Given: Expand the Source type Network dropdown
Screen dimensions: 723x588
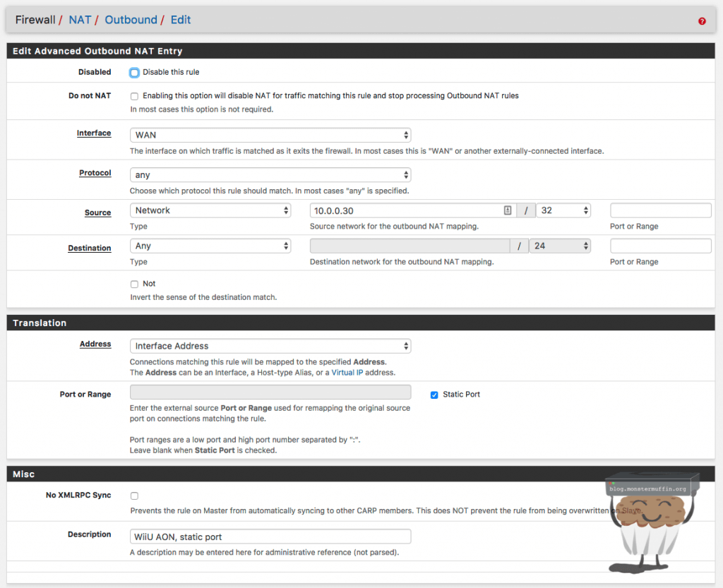Looking at the screenshot, I should pyautogui.click(x=210, y=210).
